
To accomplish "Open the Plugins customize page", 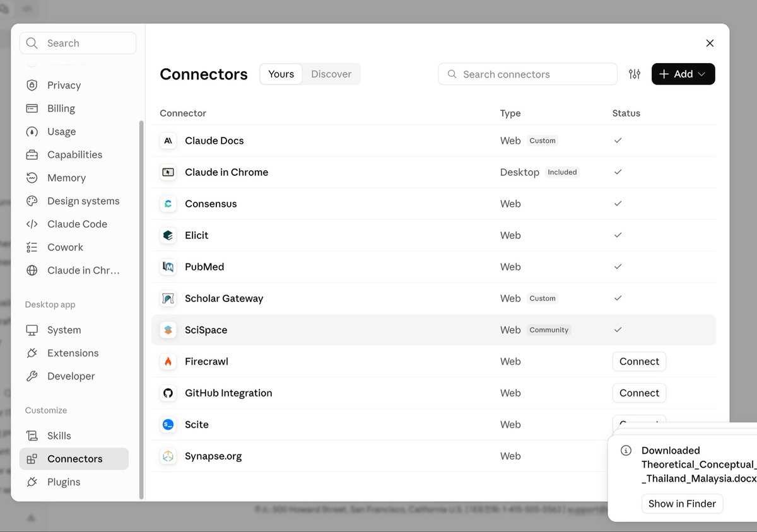I will click(x=74, y=482).
